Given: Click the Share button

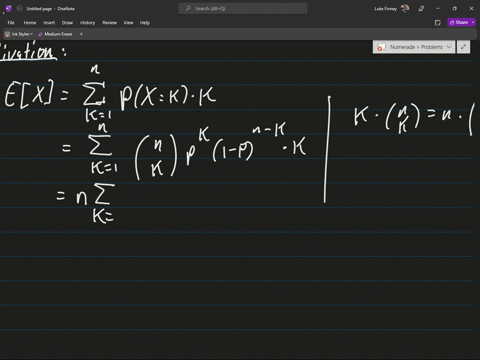Looking at the screenshot, I should pyautogui.click(x=459, y=22).
